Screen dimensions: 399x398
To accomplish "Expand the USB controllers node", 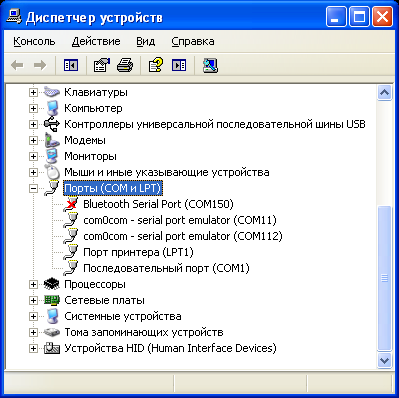I will tap(33, 124).
